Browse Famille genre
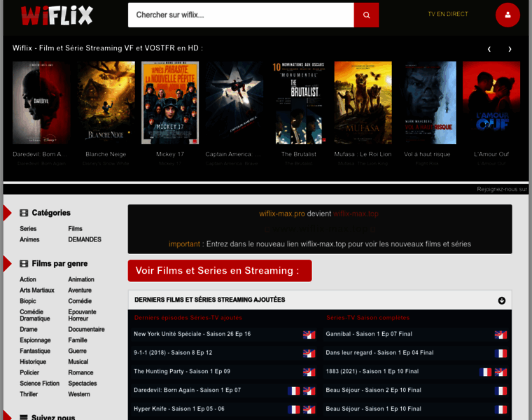Screen dimensions: 532x420 [78, 340]
